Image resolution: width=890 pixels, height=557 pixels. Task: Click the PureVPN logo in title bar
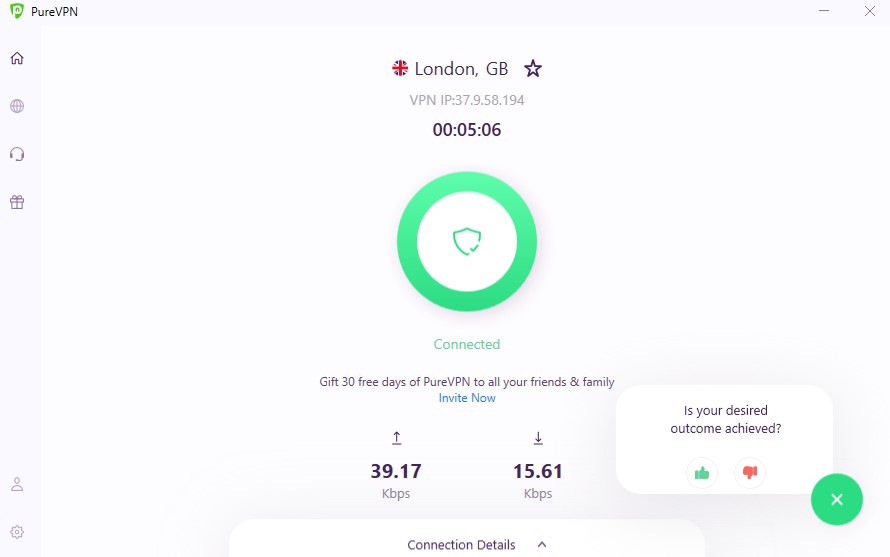pos(17,11)
